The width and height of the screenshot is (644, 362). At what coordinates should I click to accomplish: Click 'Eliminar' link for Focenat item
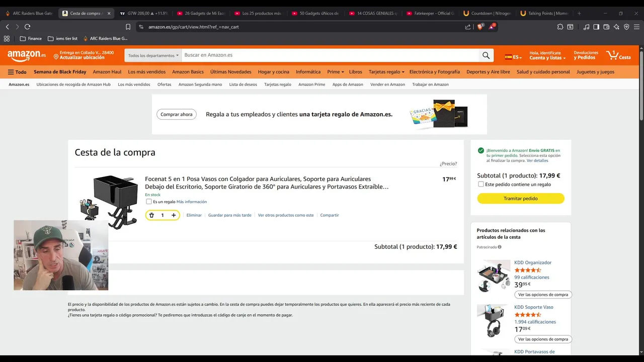(194, 215)
